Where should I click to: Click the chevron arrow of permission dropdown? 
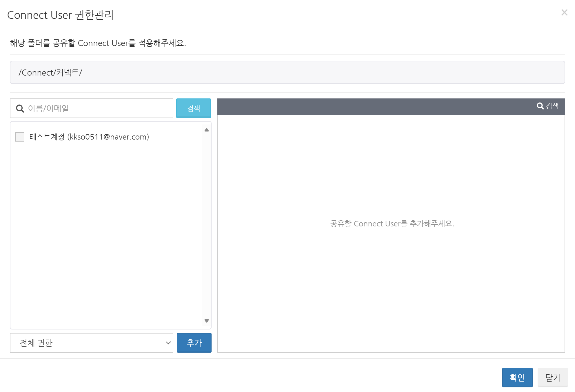click(x=168, y=343)
